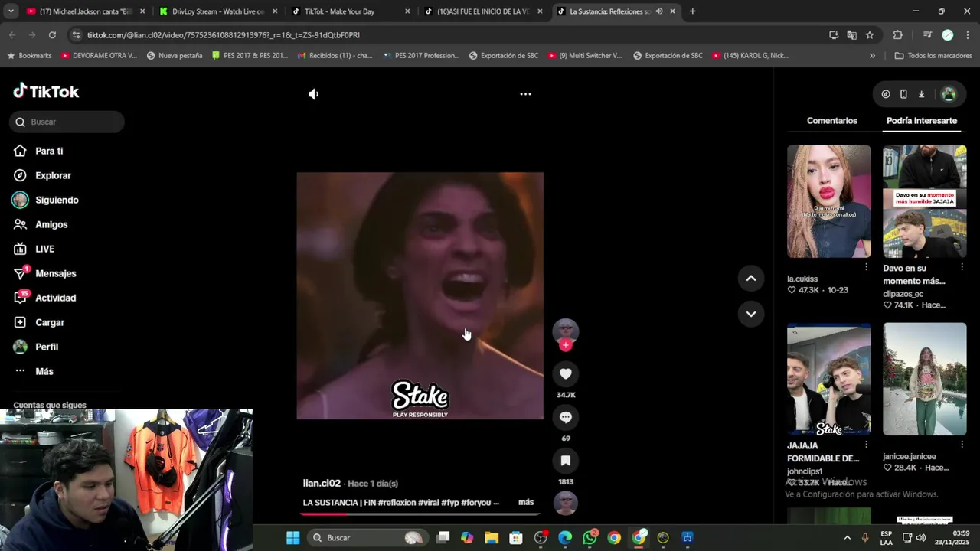Viewport: 980px width, 551px height.
Task: Like the video with the heart icon
Action: point(566,373)
